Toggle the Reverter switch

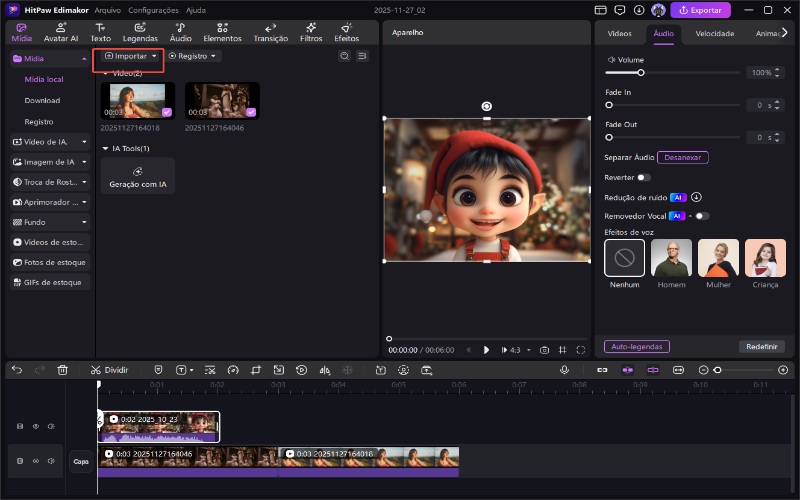tap(643, 177)
